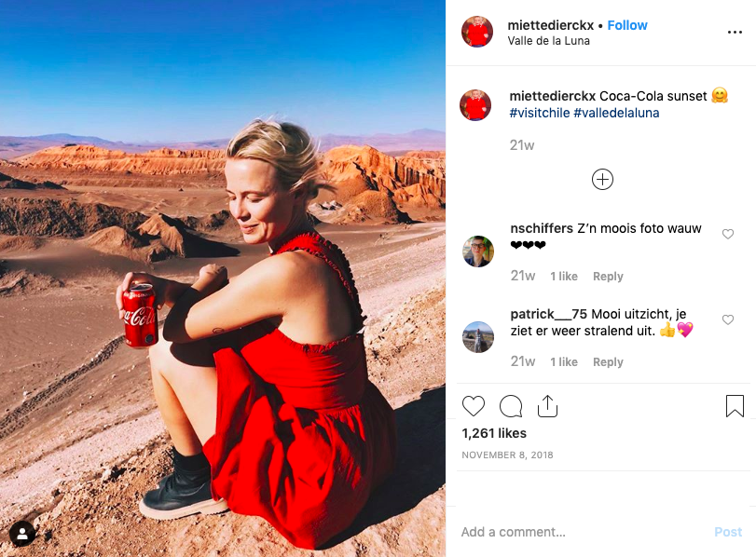This screenshot has height=557, width=756.
Task: Save the post with the bookmark icon
Action: (735, 406)
